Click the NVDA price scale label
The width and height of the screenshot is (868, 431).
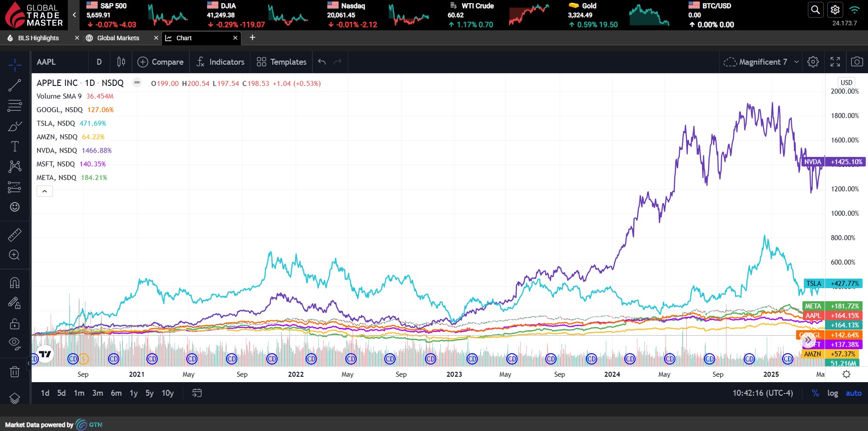[x=833, y=161]
